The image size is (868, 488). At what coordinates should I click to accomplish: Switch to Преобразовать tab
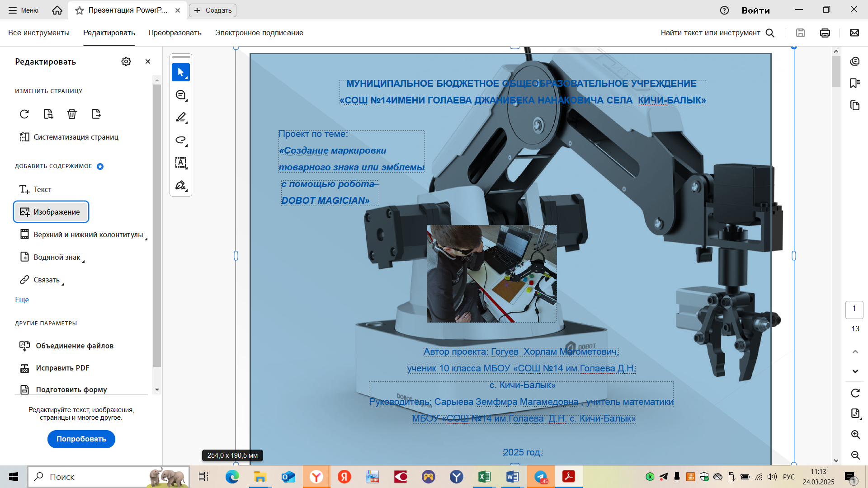[x=175, y=33]
